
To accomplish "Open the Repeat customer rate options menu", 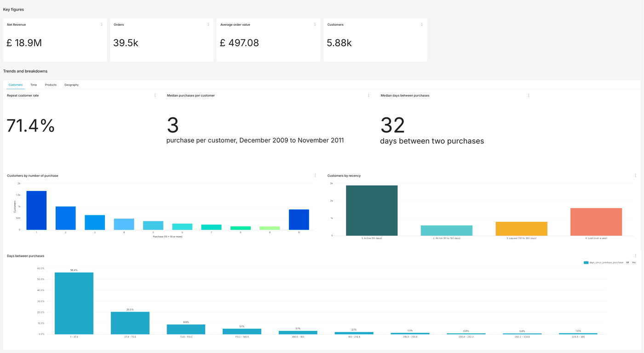I will [155, 96].
